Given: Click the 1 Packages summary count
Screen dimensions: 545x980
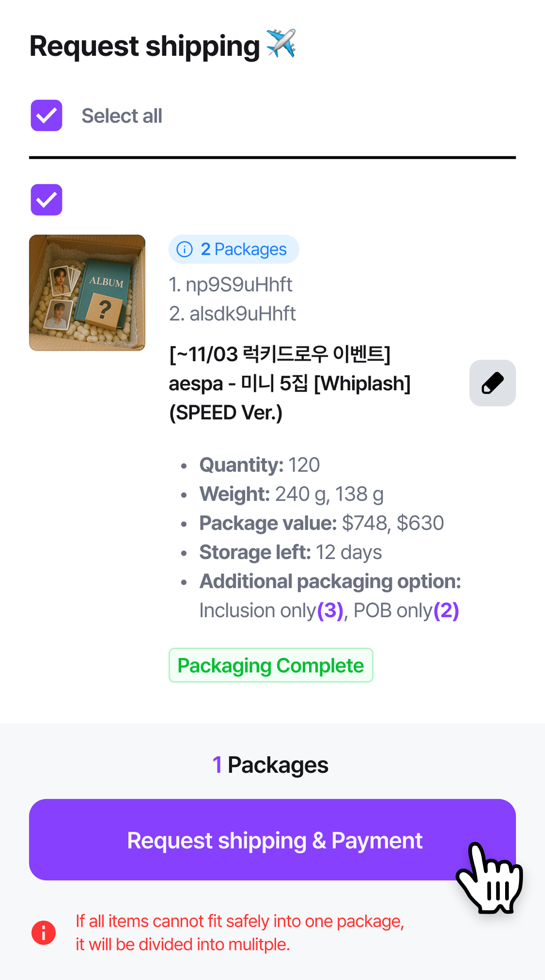Looking at the screenshot, I should pos(270,765).
